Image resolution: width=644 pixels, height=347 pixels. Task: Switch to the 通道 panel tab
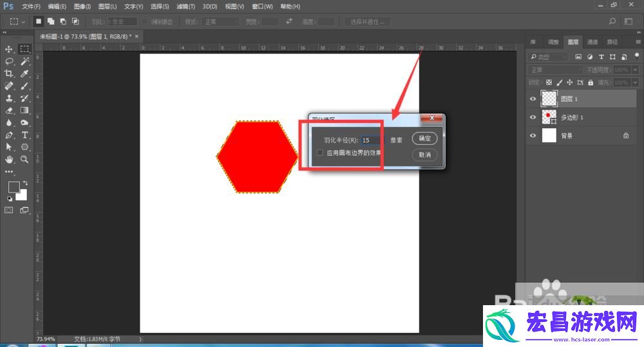click(x=592, y=42)
